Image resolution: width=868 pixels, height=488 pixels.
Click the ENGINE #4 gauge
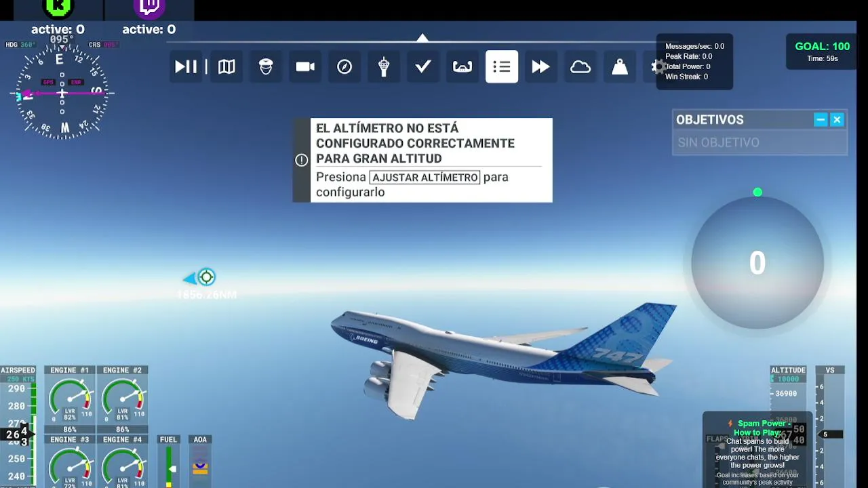click(x=123, y=462)
